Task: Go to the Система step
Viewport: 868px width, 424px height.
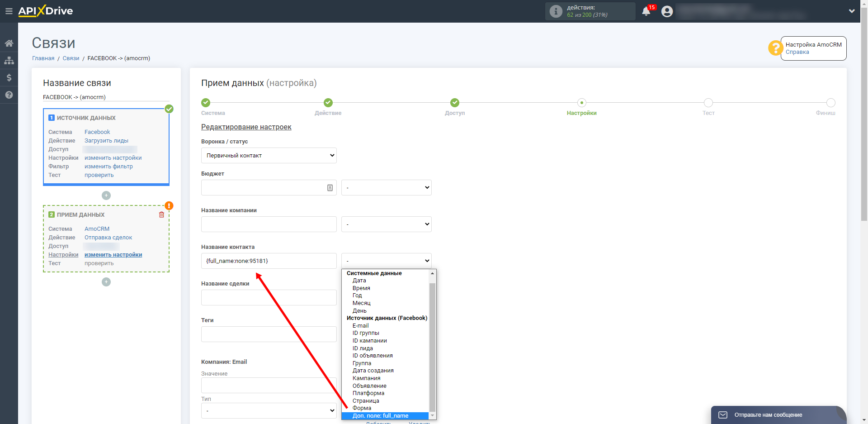Action: 206,103
